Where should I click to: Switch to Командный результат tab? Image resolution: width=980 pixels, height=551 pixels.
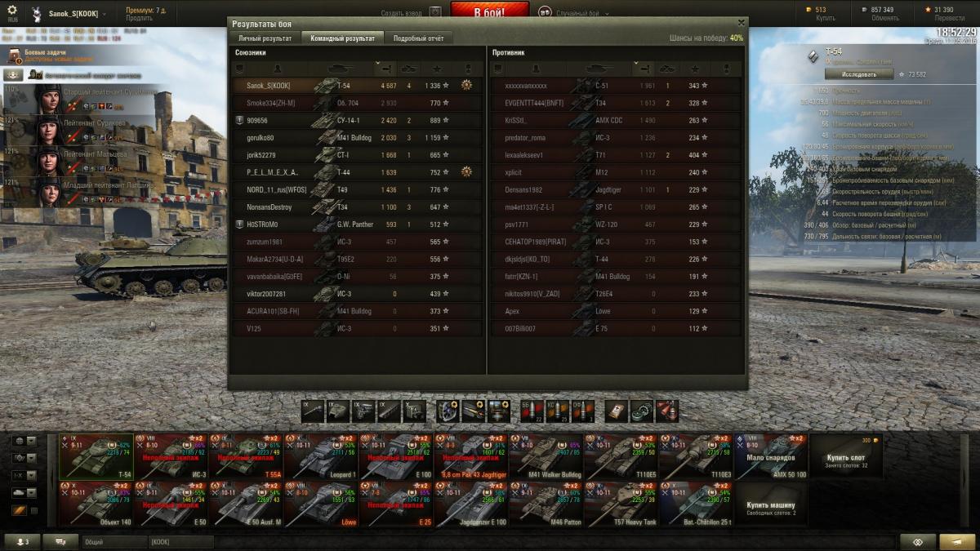point(343,38)
